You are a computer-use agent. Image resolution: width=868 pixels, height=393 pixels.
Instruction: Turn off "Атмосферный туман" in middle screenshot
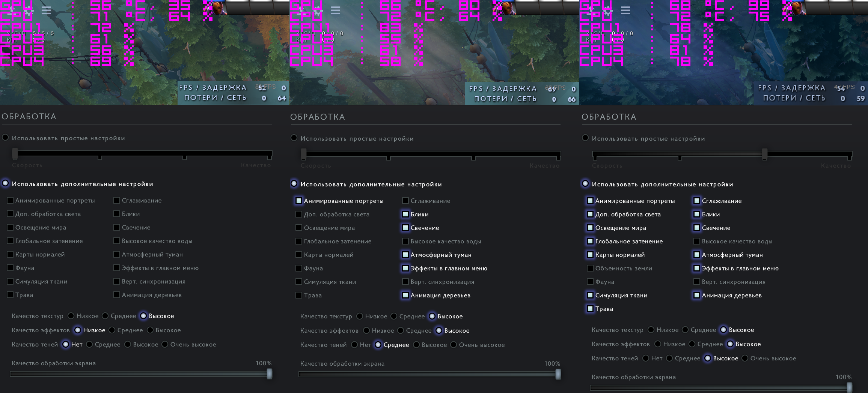[405, 255]
